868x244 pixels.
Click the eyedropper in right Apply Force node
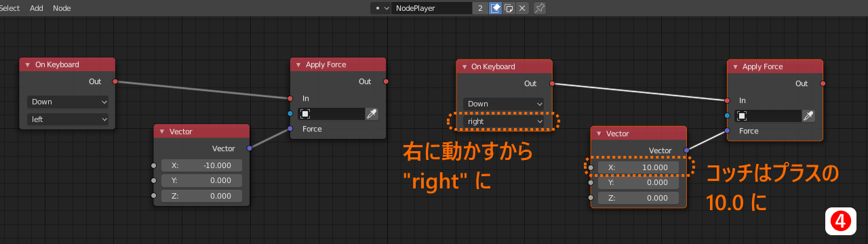[808, 116]
